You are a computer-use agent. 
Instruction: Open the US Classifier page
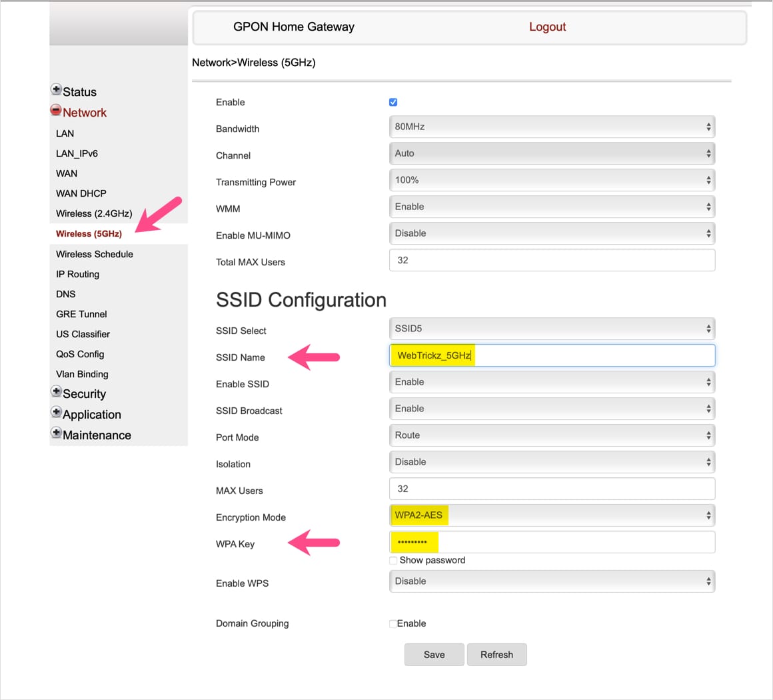click(x=83, y=334)
